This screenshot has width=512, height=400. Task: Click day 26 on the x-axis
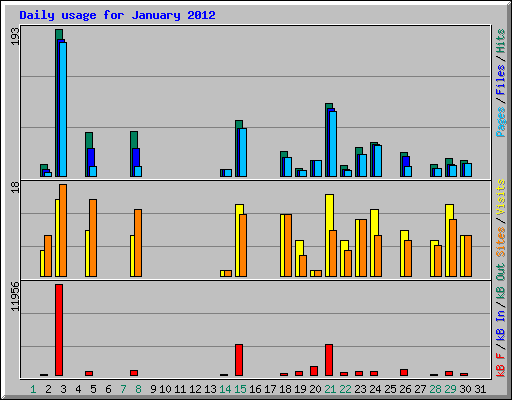pos(405,389)
